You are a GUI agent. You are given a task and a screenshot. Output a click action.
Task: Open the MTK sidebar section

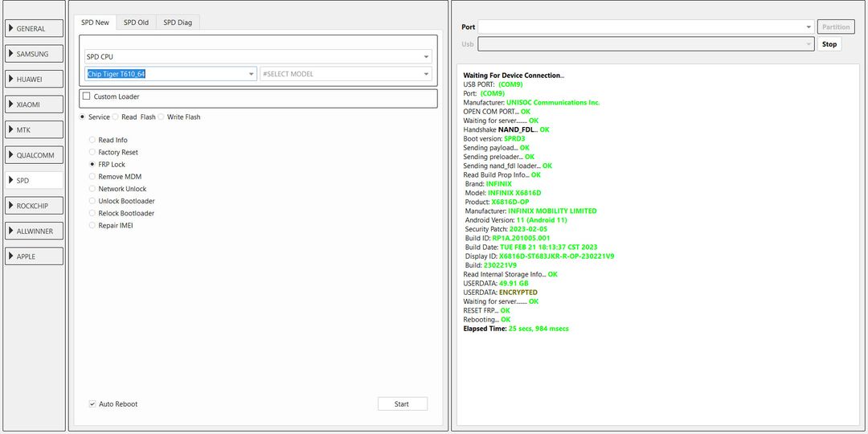coord(35,129)
